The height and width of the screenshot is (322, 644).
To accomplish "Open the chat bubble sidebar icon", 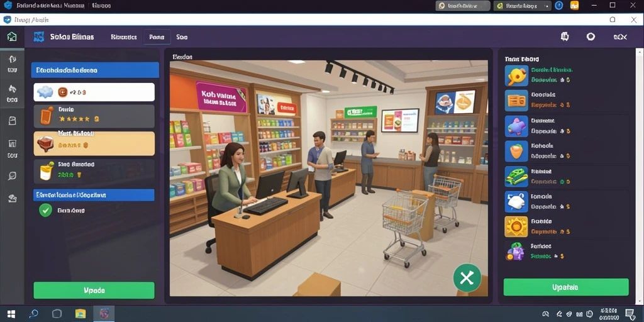I will pos(12,176).
